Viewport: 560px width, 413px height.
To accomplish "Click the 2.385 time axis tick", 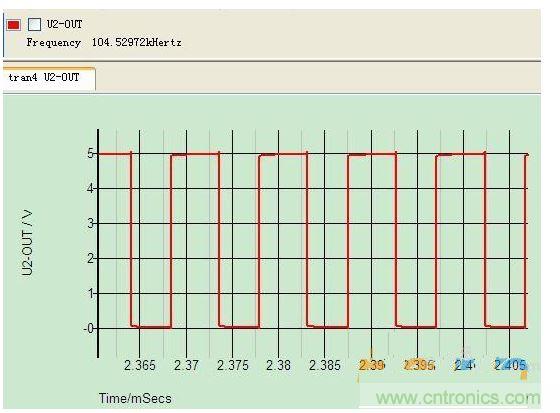I will (x=325, y=365).
